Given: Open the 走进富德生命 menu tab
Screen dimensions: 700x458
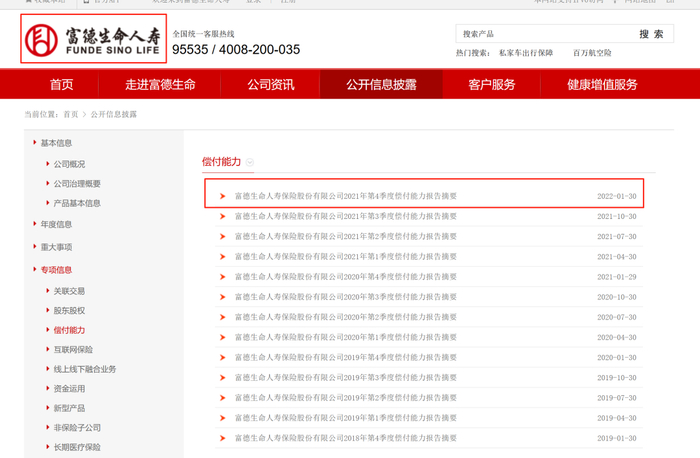Looking at the screenshot, I should point(160,84).
